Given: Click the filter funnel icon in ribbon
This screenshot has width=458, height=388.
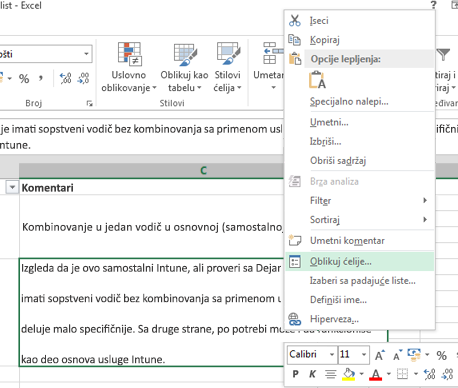Looking at the screenshot, I should pyautogui.click(x=443, y=54).
